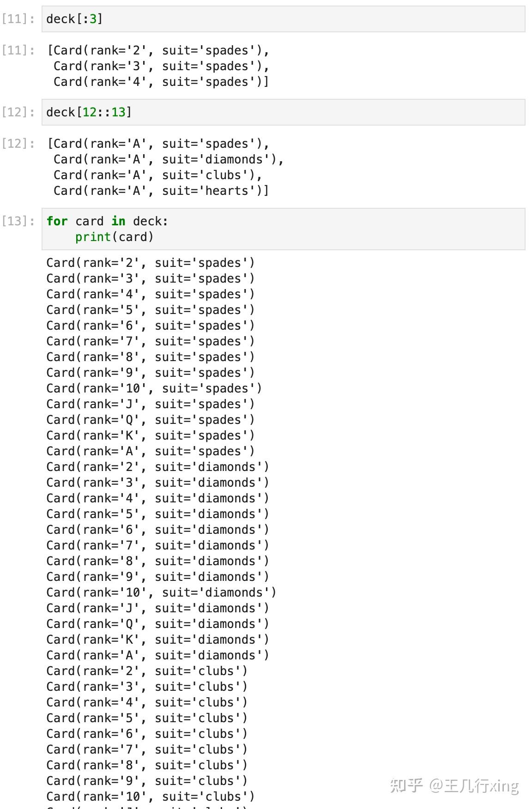The width and height of the screenshot is (532, 809).
Task: Click input prompt [12] beside deck[12::13]
Action: click(x=18, y=112)
